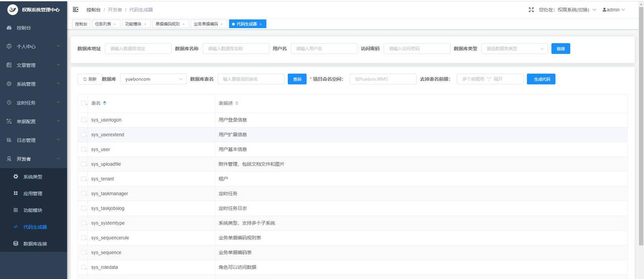This screenshot has width=644, height=279.
Task: Close the active 代码生成器 tab
Action: pyautogui.click(x=261, y=24)
